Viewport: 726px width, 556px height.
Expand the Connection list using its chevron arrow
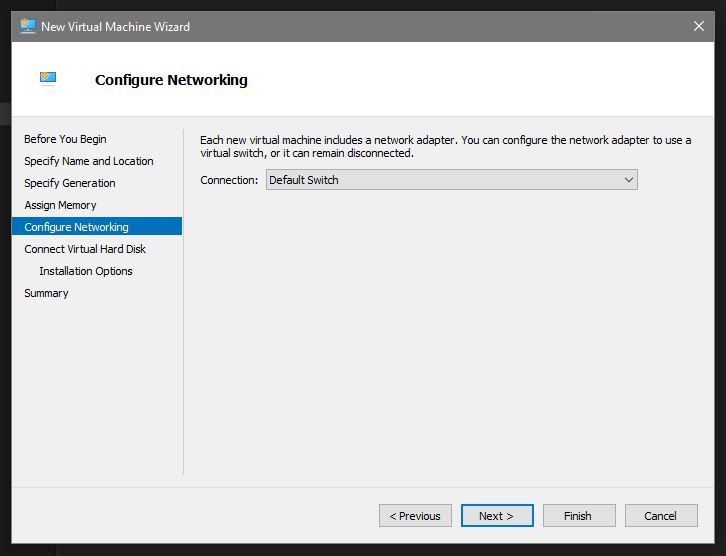628,180
